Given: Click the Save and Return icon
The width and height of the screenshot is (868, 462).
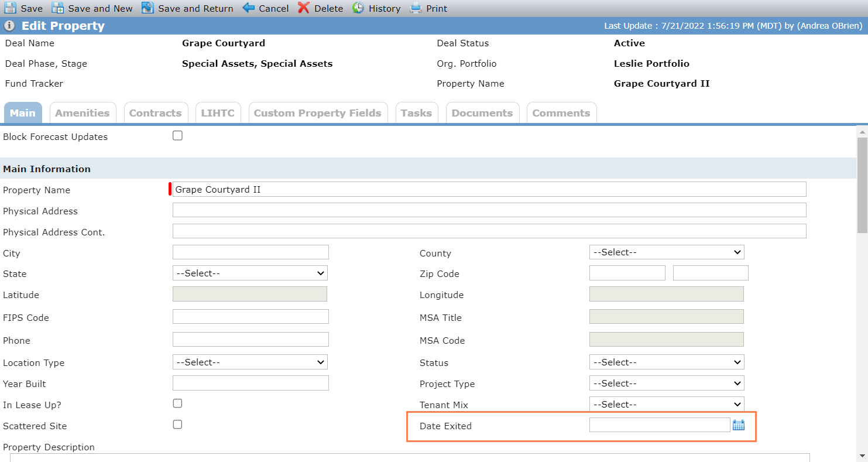Looking at the screenshot, I should pyautogui.click(x=147, y=8).
